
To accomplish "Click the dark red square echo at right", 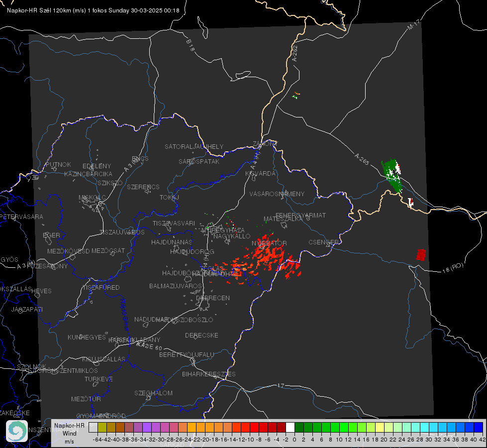I will [x=421, y=254].
